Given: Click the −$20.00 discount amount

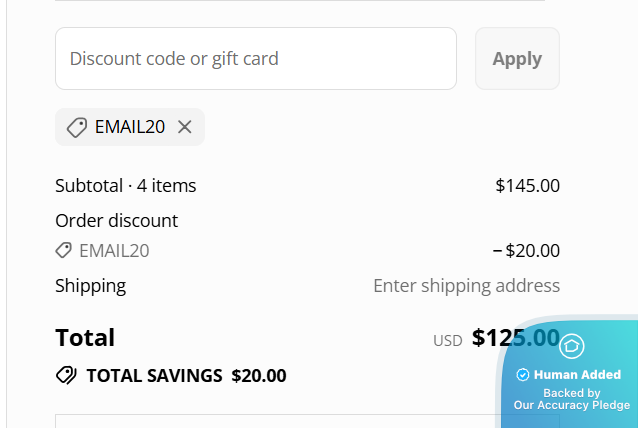Looking at the screenshot, I should point(526,251).
